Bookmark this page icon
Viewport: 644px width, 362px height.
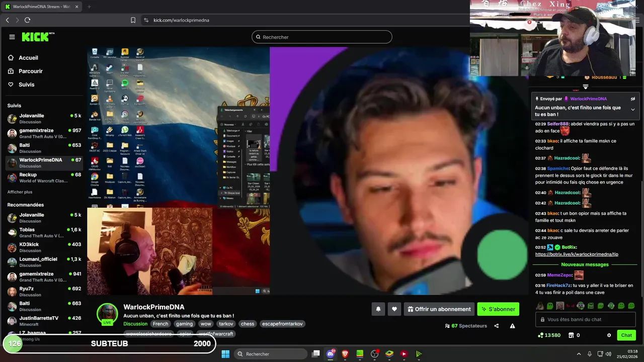tap(133, 20)
